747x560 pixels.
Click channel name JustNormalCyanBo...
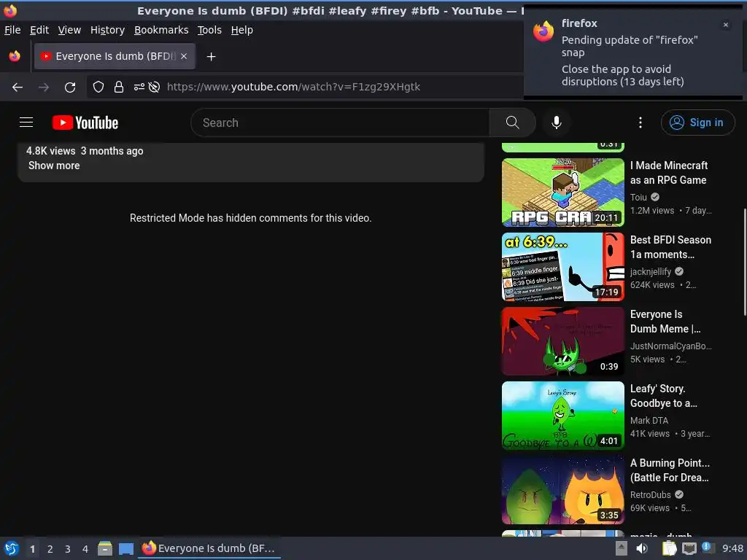[x=671, y=346]
